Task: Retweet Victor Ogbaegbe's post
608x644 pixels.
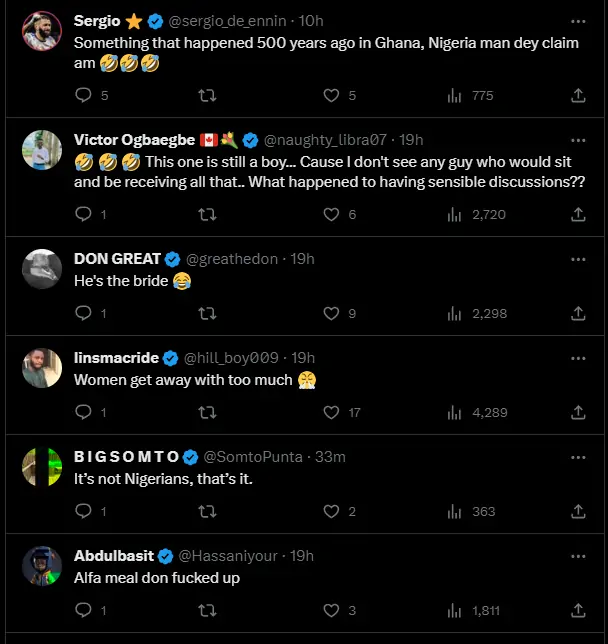Action: point(207,214)
